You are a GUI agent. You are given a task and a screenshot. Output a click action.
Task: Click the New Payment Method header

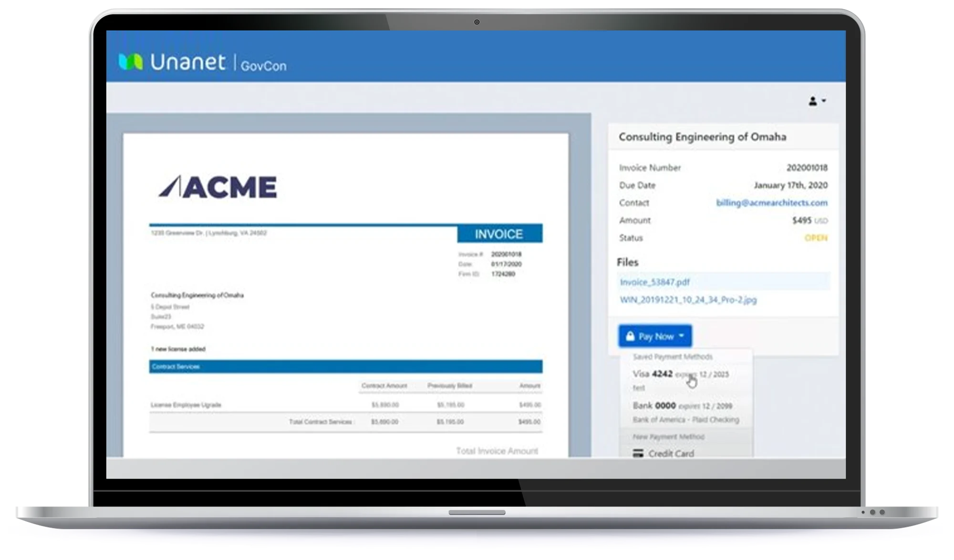click(668, 437)
